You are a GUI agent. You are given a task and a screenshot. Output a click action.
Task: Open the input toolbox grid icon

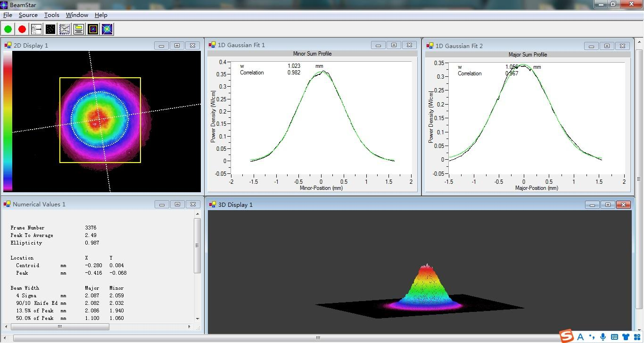tap(637, 336)
